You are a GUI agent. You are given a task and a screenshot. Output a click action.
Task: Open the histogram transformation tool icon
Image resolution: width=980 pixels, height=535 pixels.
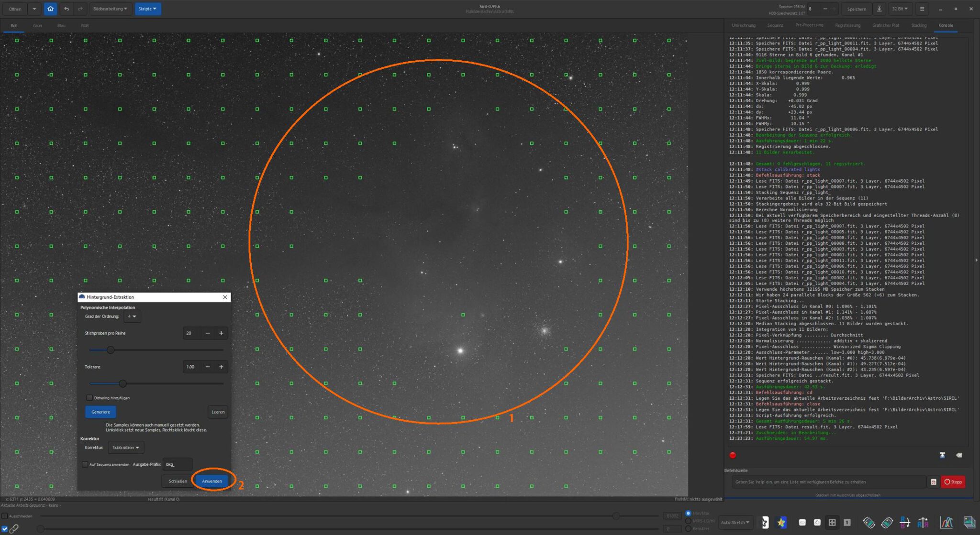coord(946,523)
